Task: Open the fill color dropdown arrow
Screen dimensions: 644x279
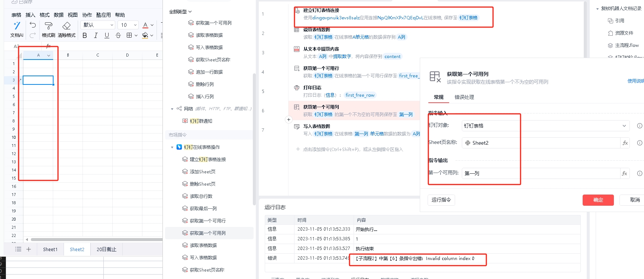Action: pyautogui.click(x=152, y=35)
